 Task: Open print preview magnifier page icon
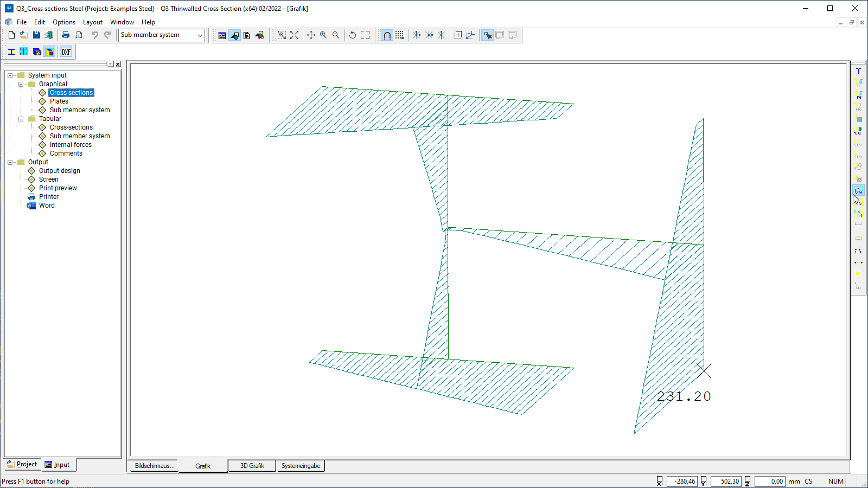[x=79, y=35]
